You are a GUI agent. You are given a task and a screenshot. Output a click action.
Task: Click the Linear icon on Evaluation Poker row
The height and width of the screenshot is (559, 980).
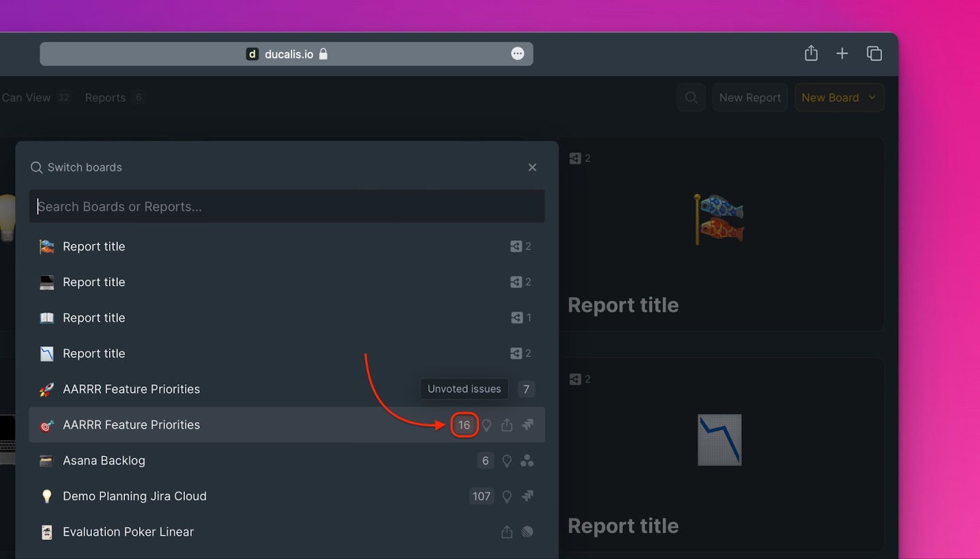click(x=527, y=532)
